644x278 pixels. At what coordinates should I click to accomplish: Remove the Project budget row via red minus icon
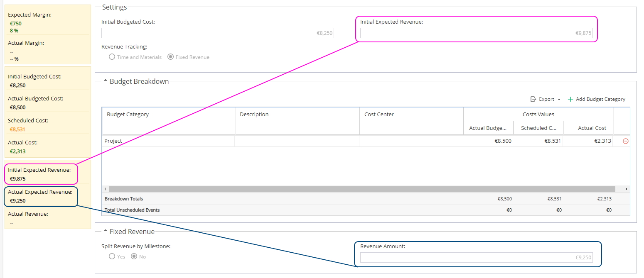point(626,141)
